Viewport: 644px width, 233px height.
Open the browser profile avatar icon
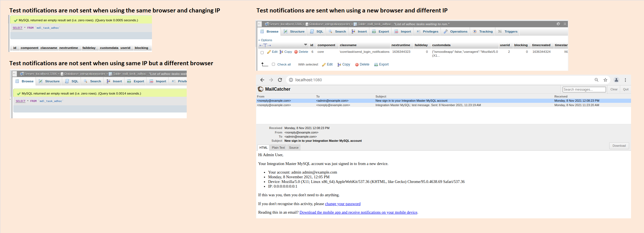(x=616, y=80)
